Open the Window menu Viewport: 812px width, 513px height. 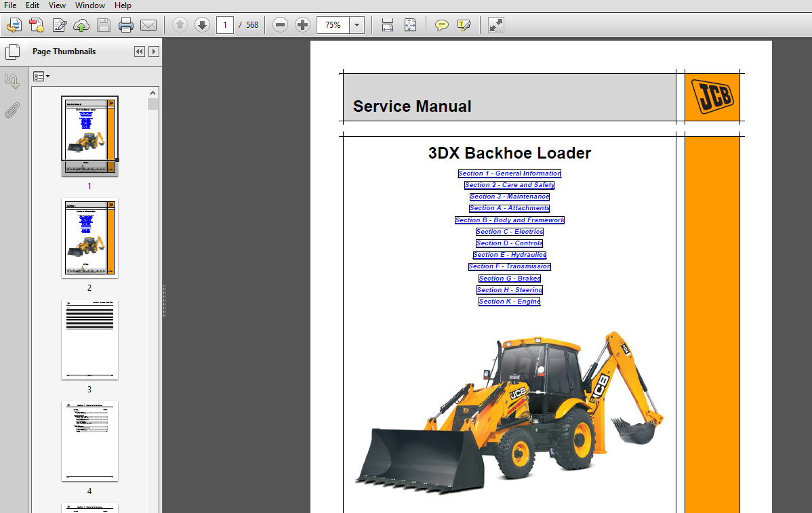pyautogui.click(x=90, y=5)
